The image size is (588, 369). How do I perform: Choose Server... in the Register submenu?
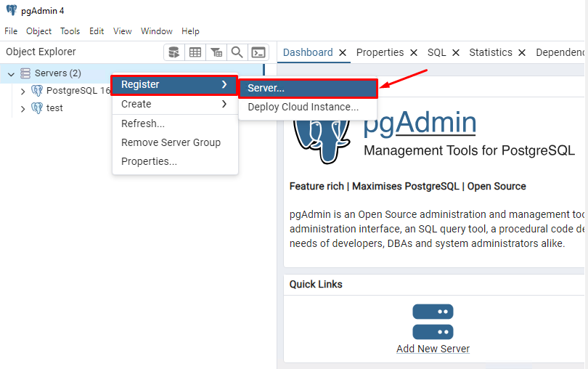point(308,88)
